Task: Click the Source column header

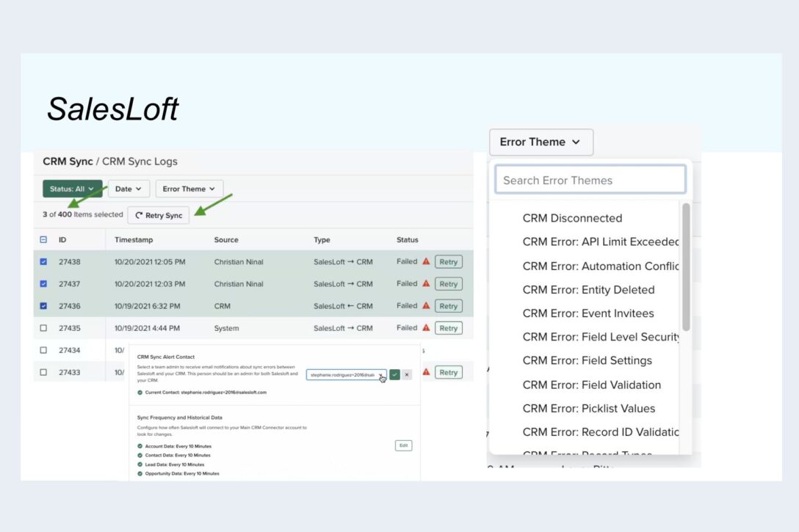Action: [x=225, y=240]
